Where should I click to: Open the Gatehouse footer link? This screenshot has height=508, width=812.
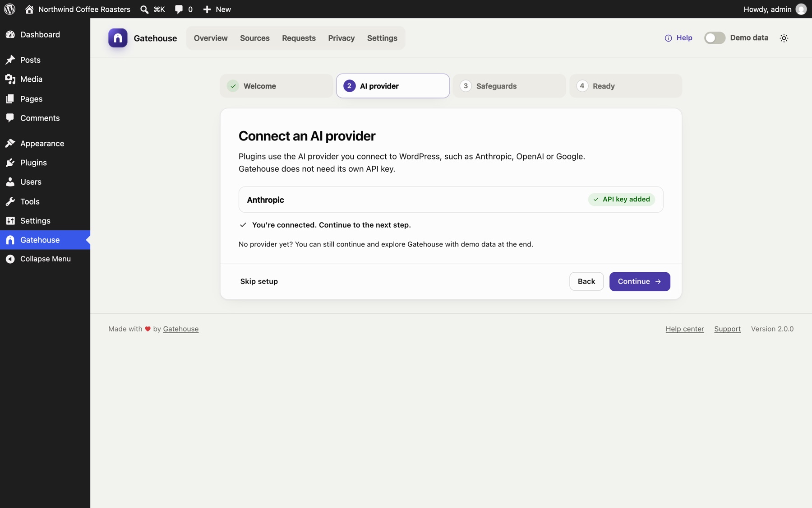point(181,329)
